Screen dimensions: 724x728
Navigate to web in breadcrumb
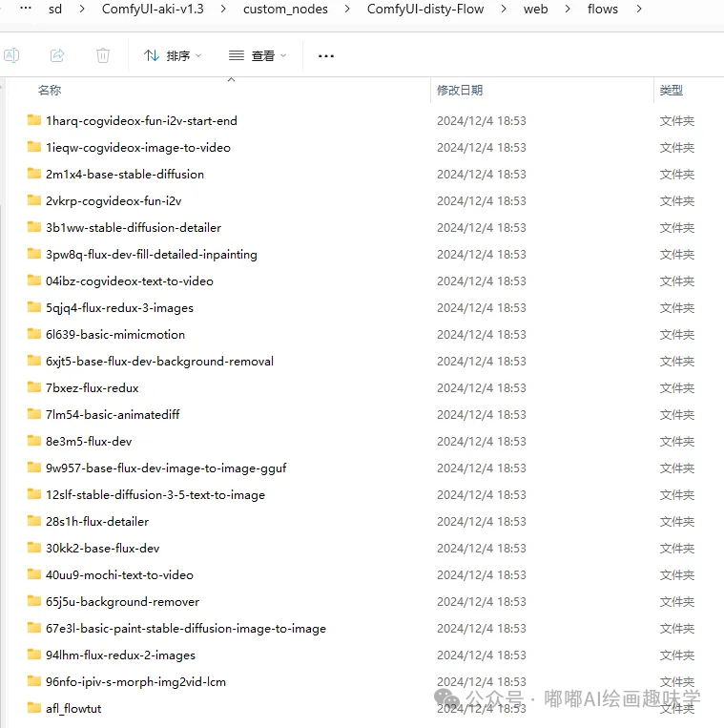pyautogui.click(x=535, y=9)
